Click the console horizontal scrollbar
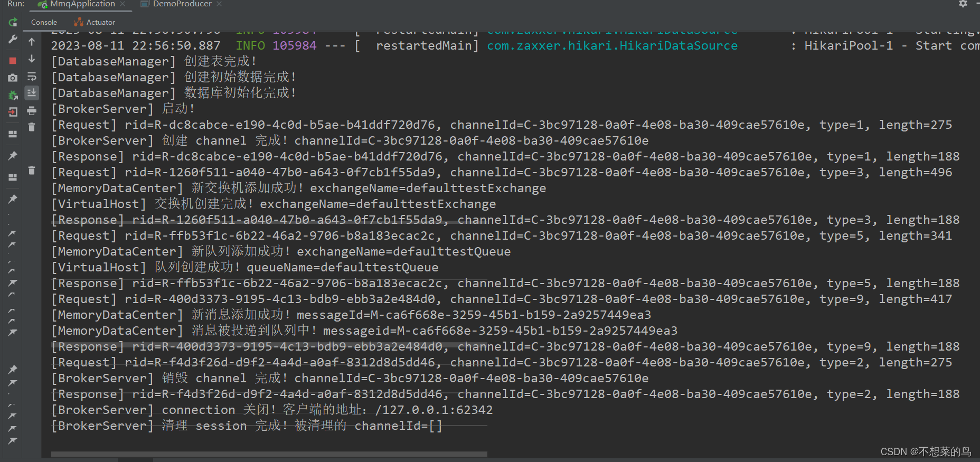 [269, 454]
